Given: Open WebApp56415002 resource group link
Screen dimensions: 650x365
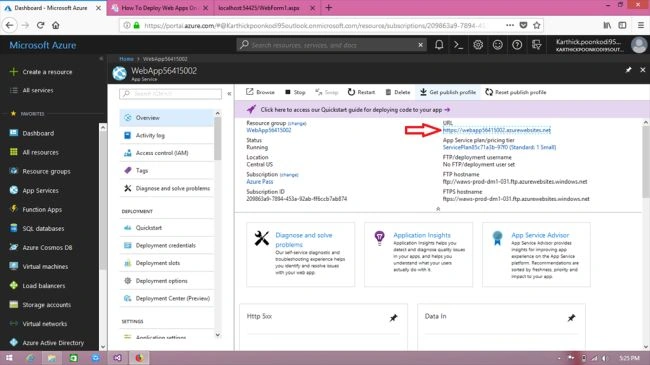Looking at the screenshot, I should [x=269, y=130].
